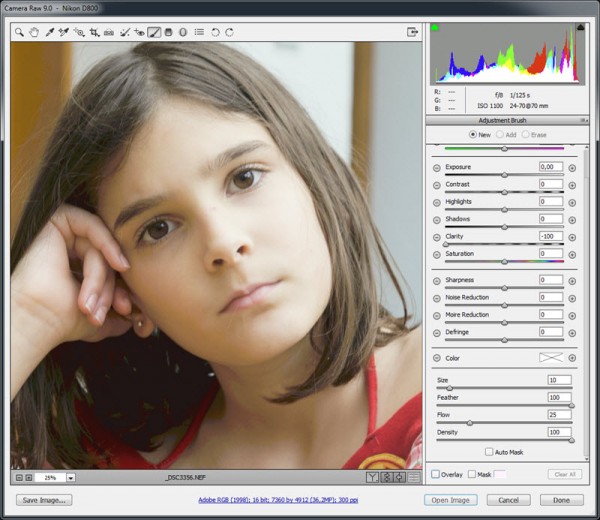
Task: Swap before and after settings
Action: point(386,477)
